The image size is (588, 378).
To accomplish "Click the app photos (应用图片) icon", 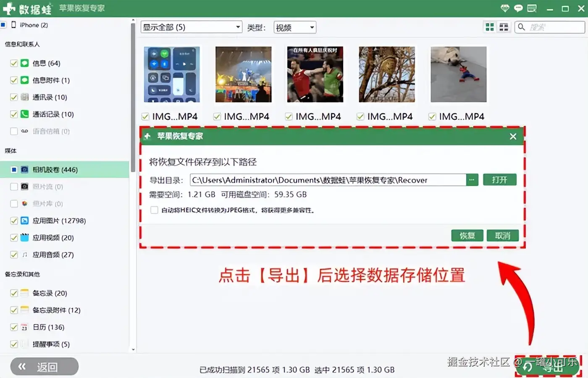I will coord(25,220).
